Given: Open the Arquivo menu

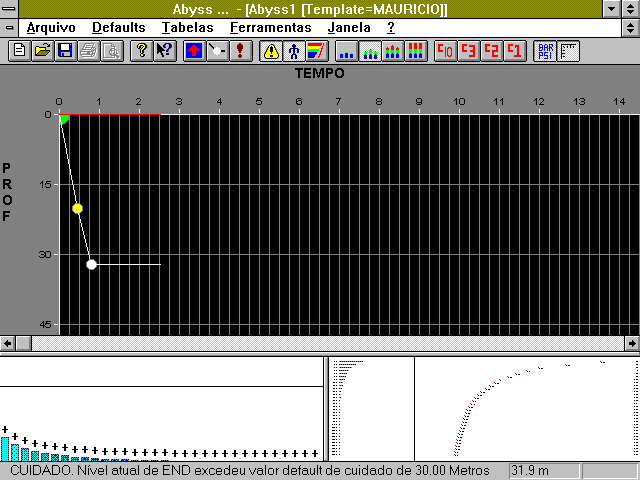Looking at the screenshot, I should coord(51,28).
